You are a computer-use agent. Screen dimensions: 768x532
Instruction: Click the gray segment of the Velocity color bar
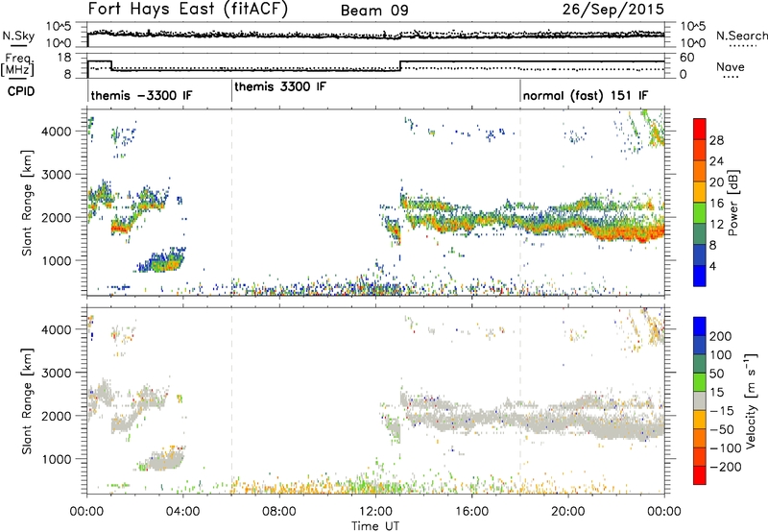[x=700, y=401]
